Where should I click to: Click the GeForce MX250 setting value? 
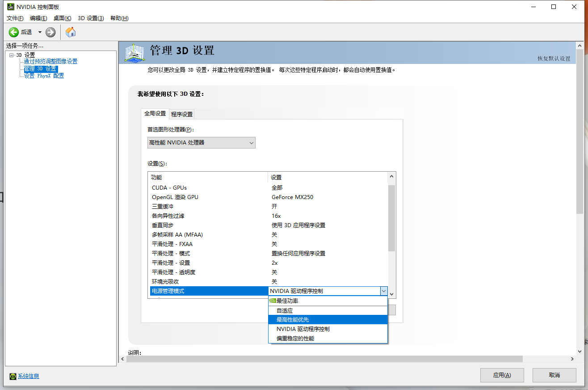[x=292, y=197]
